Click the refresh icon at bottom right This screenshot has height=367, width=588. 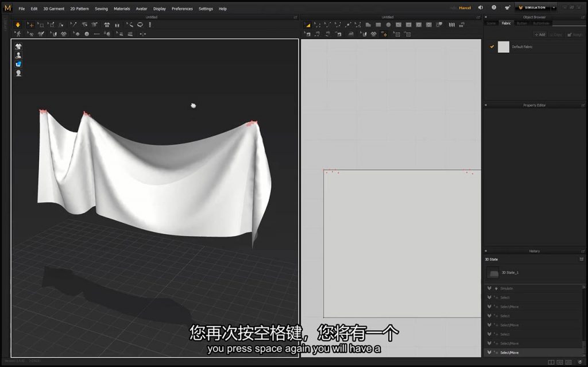coord(580,362)
